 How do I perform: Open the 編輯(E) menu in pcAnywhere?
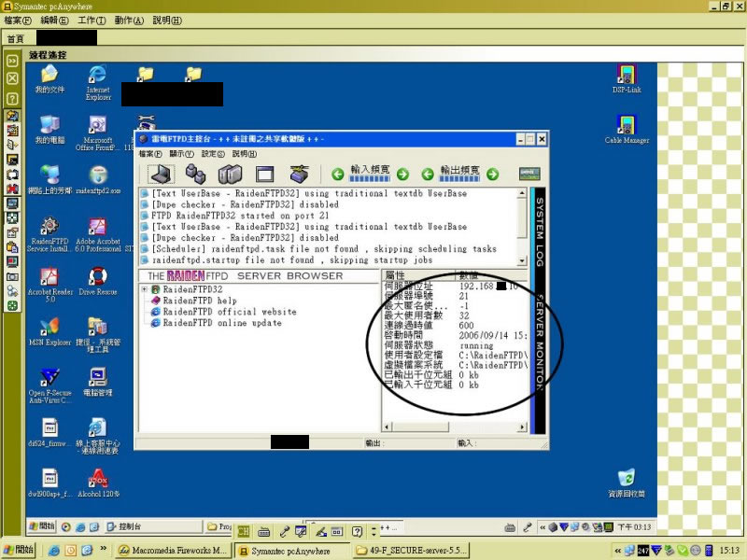click(54, 21)
